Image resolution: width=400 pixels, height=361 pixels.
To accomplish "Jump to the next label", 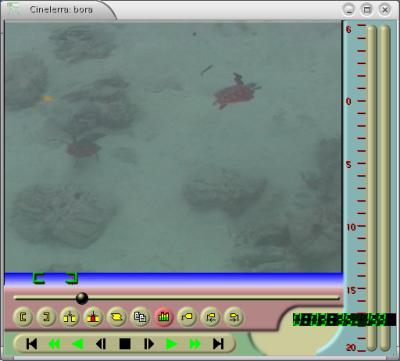I will (234, 317).
